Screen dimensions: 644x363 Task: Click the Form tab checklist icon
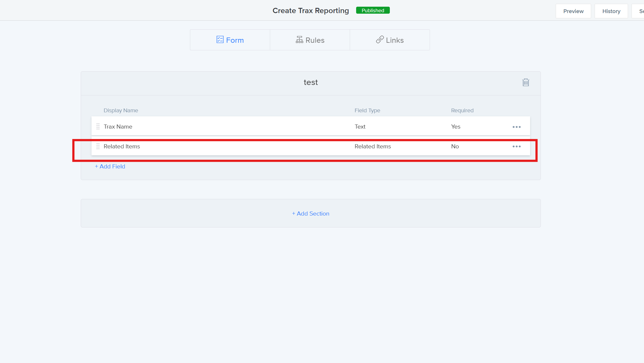pyautogui.click(x=220, y=40)
